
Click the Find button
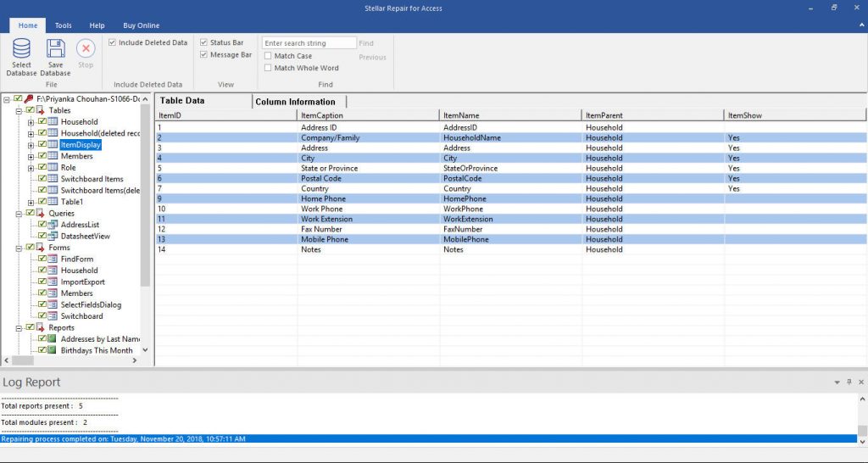pyautogui.click(x=366, y=43)
